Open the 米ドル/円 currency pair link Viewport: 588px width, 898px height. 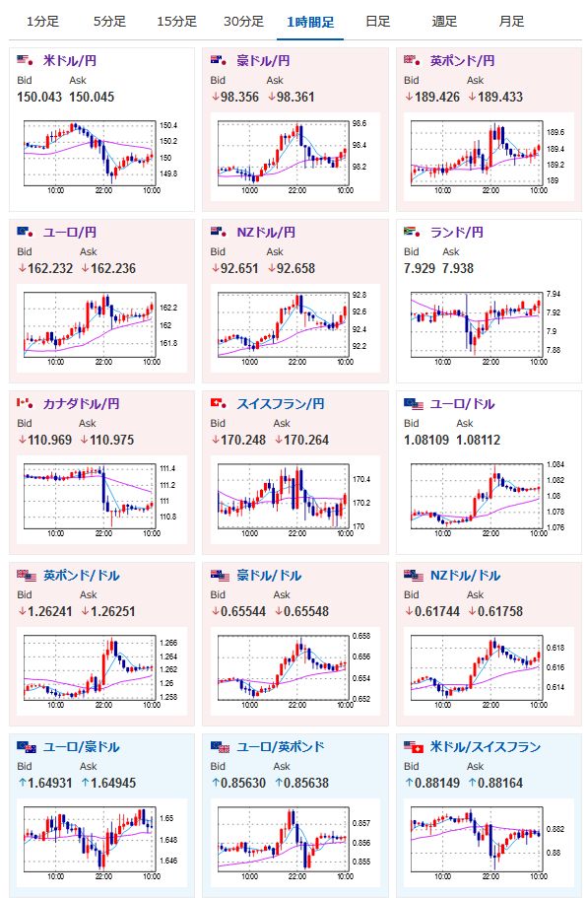coord(70,61)
